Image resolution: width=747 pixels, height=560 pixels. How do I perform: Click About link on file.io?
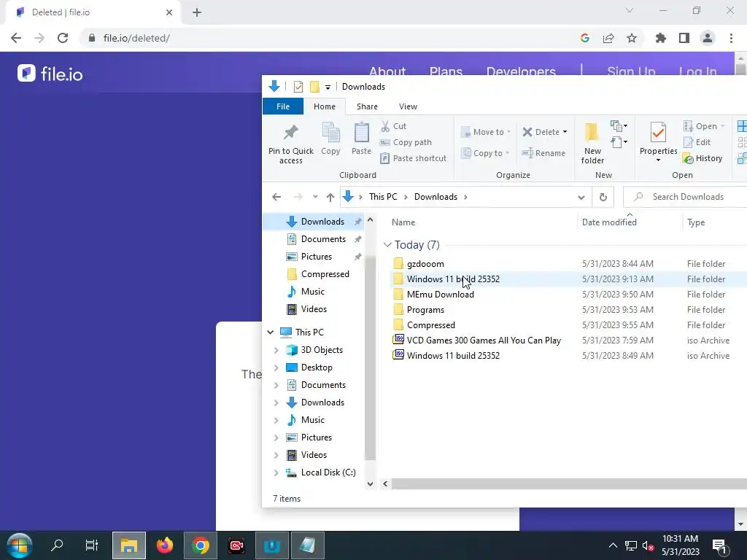387,71
